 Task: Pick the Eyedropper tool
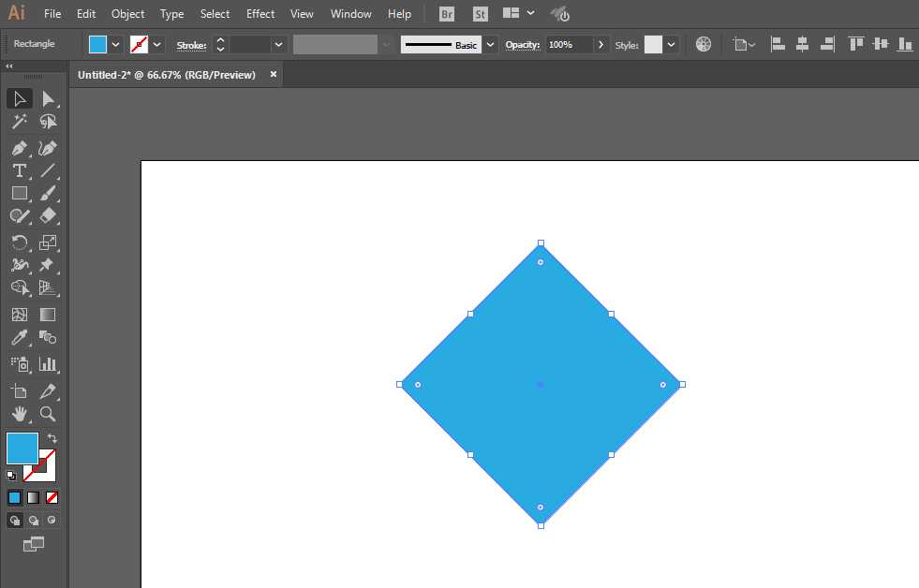tap(20, 337)
